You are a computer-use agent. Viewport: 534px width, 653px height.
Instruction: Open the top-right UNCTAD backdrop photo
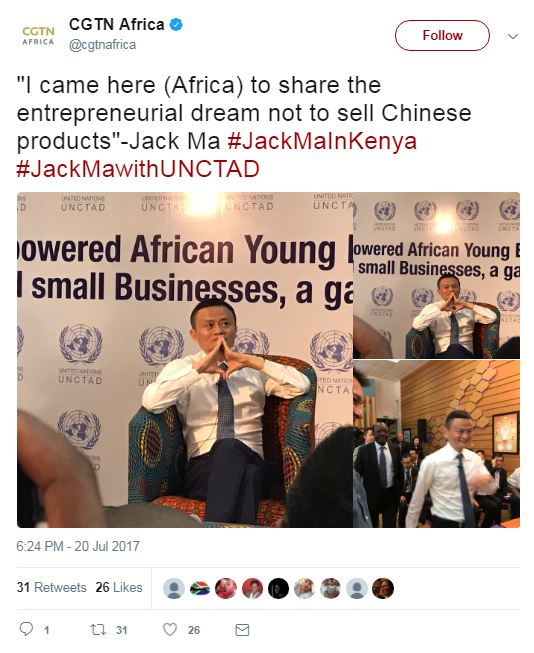(437, 275)
